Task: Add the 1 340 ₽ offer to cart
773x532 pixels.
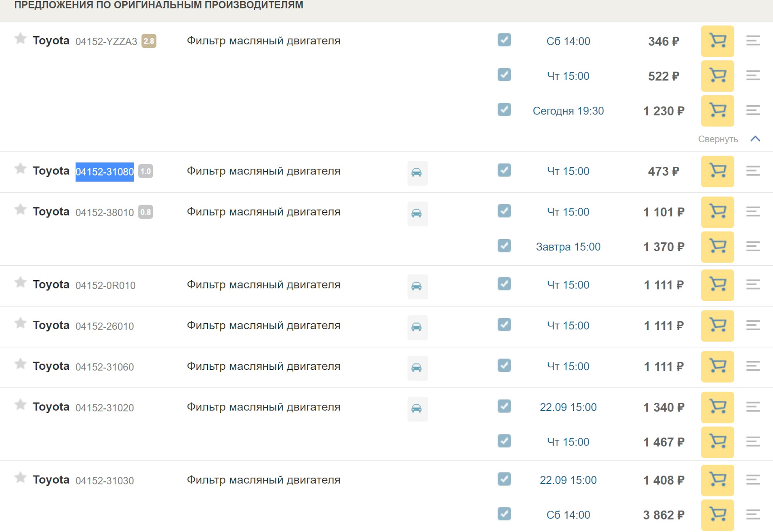Action: click(x=717, y=408)
